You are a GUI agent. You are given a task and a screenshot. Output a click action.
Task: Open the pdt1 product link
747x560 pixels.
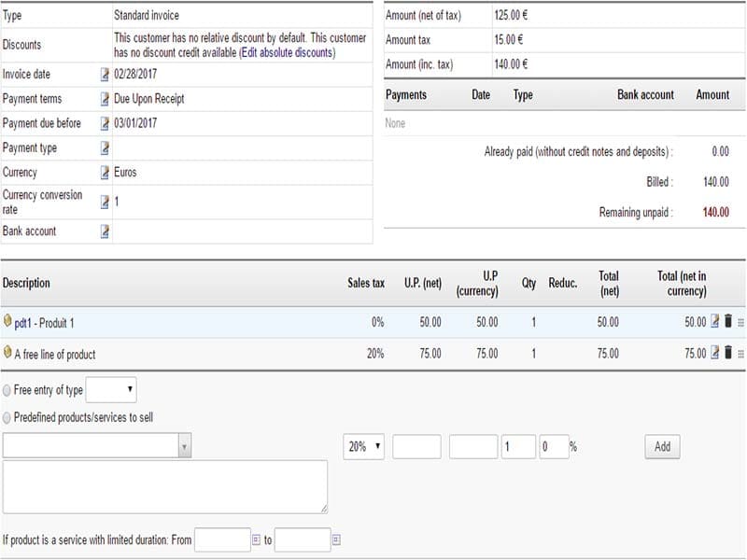coord(23,323)
